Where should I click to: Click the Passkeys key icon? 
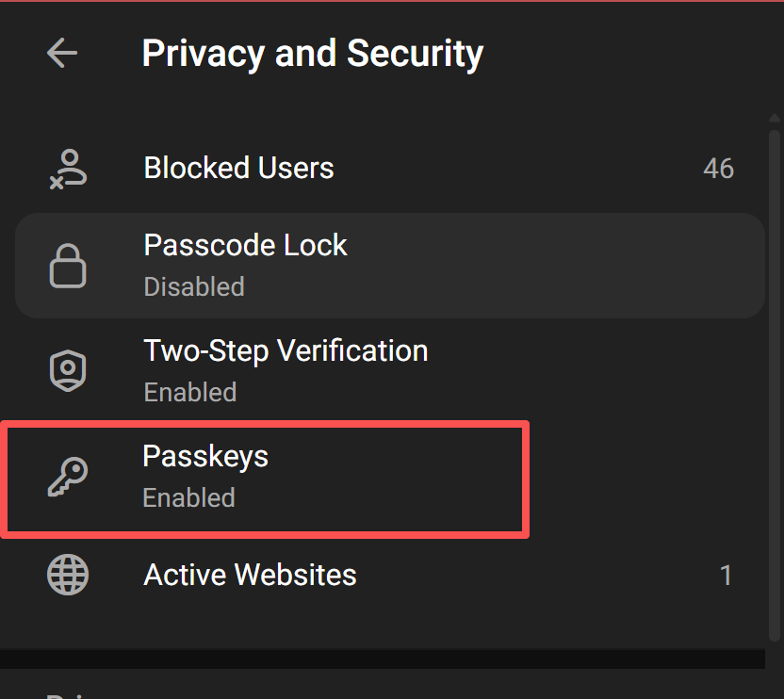click(x=67, y=477)
